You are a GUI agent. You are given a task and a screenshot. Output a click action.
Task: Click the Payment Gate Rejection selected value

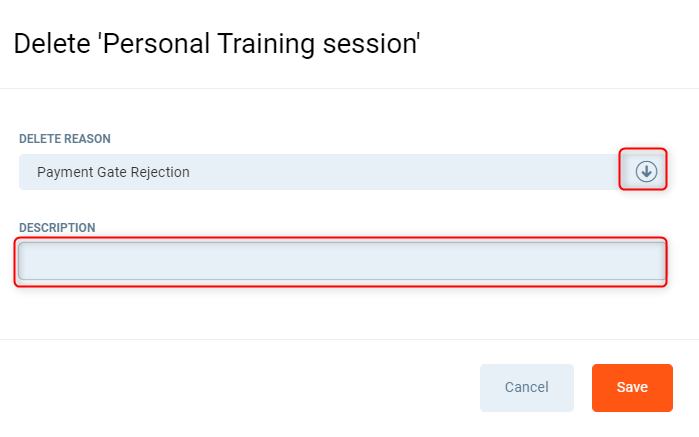click(x=113, y=172)
